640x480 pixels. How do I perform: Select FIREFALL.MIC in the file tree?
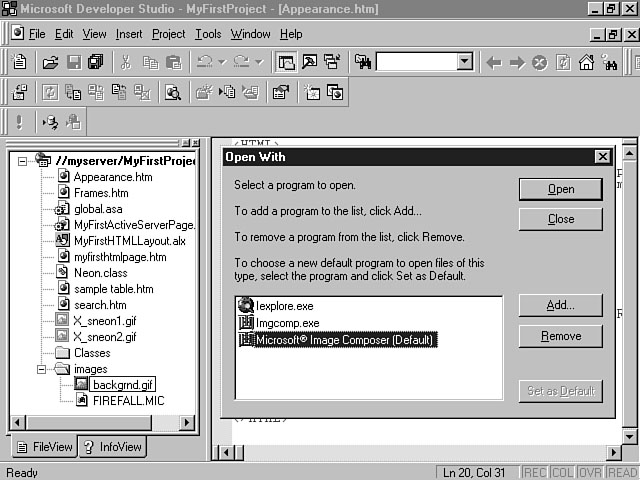(x=128, y=400)
